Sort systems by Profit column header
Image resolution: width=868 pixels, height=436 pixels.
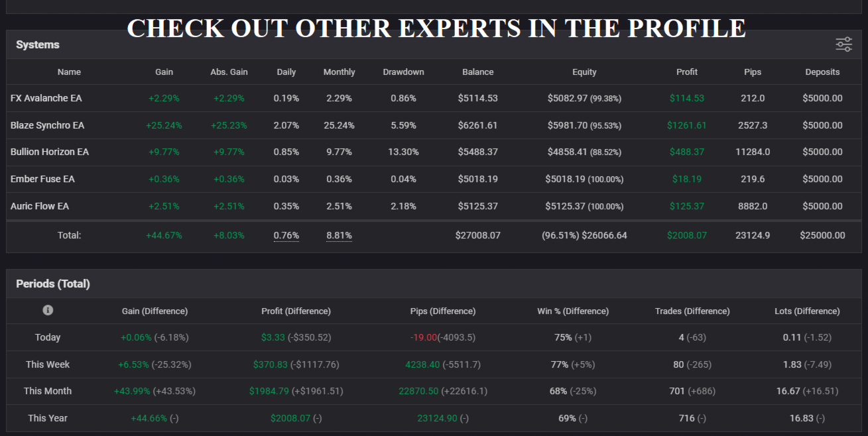click(687, 72)
